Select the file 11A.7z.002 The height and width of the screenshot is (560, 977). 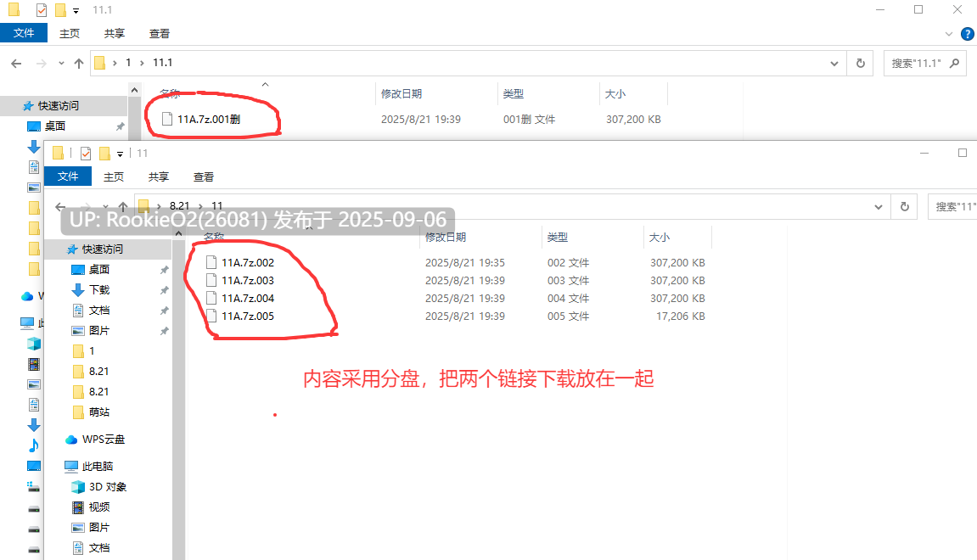pos(248,263)
